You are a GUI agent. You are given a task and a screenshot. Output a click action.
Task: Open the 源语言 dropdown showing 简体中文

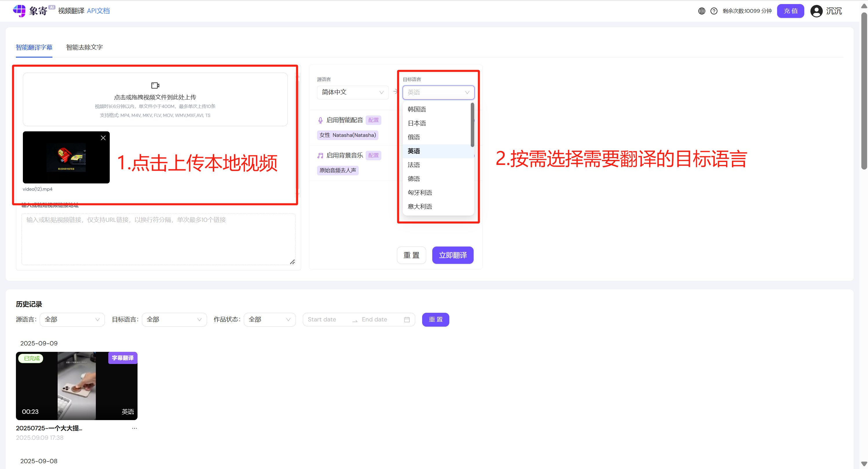tap(352, 92)
